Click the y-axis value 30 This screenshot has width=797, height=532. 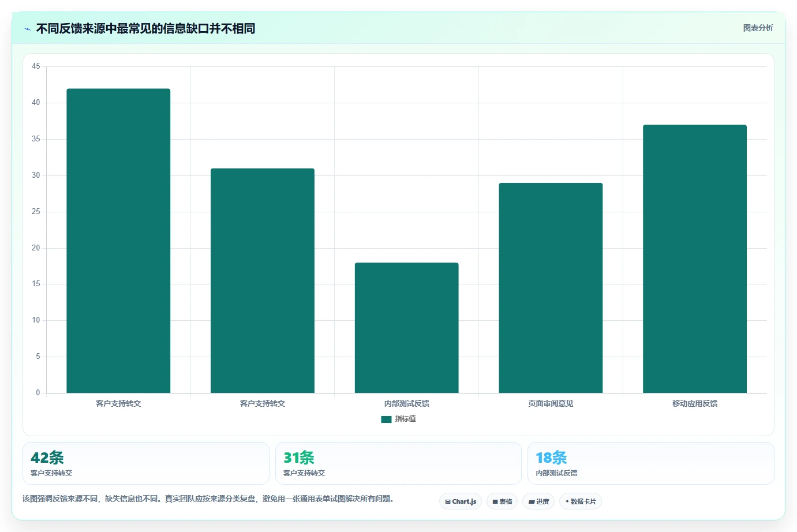pos(36,175)
